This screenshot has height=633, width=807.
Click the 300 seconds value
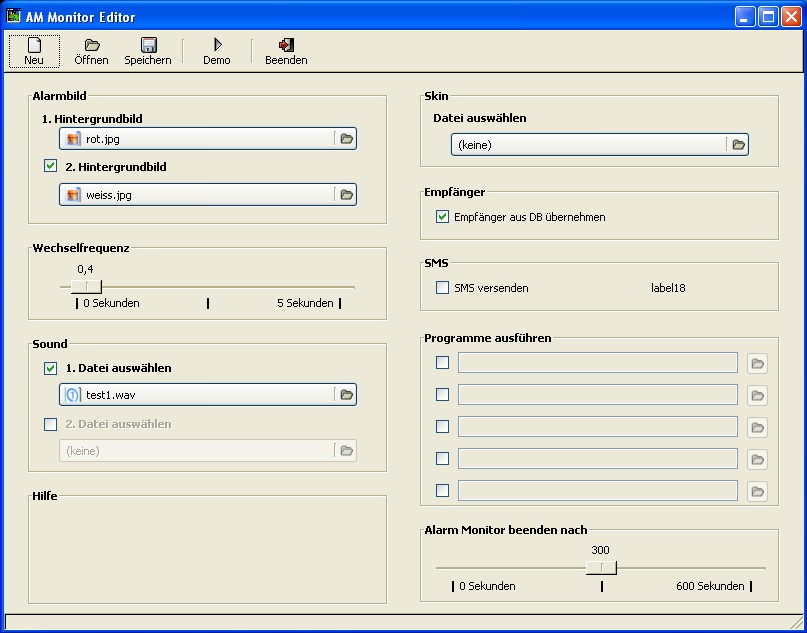coord(600,550)
